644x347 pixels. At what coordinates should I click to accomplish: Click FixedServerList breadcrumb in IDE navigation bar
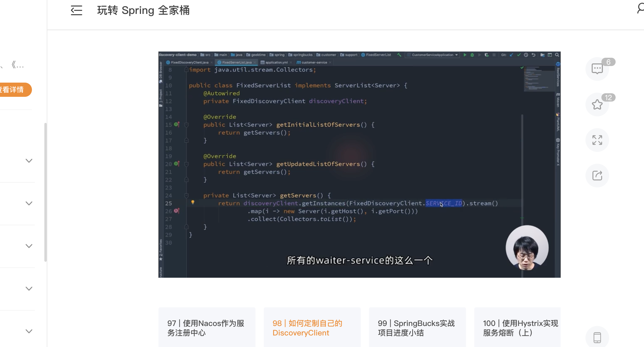click(x=376, y=55)
